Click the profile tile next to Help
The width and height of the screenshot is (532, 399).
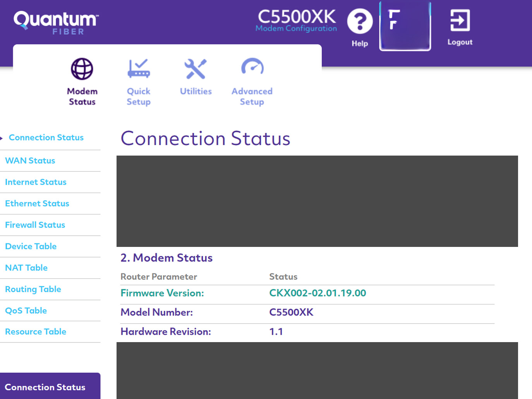point(405,25)
